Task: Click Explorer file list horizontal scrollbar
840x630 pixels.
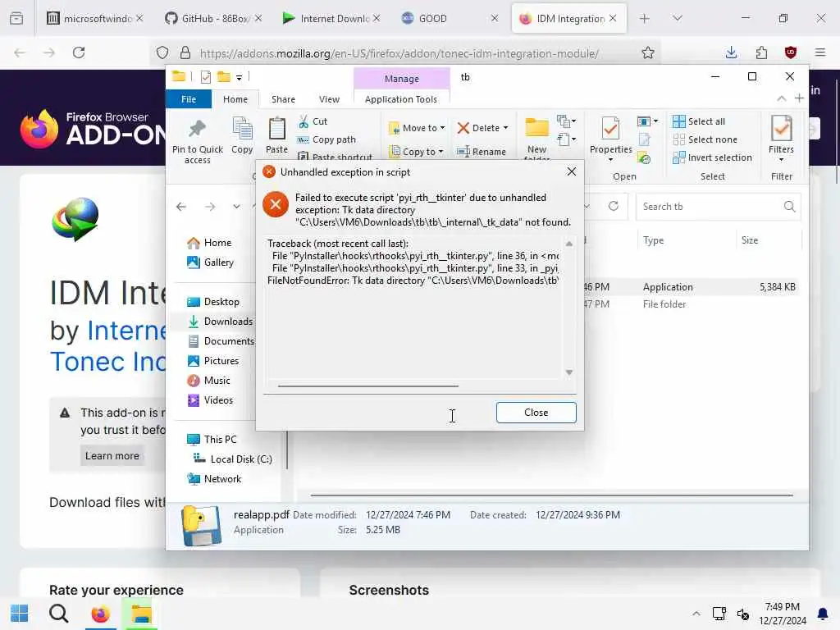Action: (x=551, y=495)
